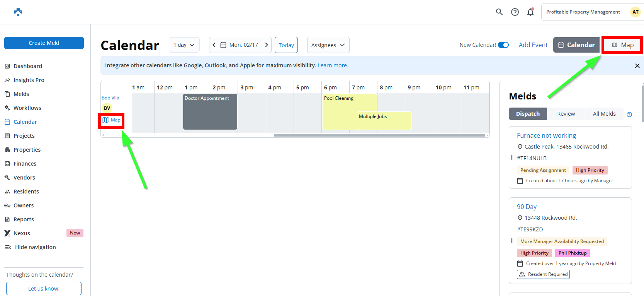
Task: Click the search magnifier icon
Action: point(499,12)
